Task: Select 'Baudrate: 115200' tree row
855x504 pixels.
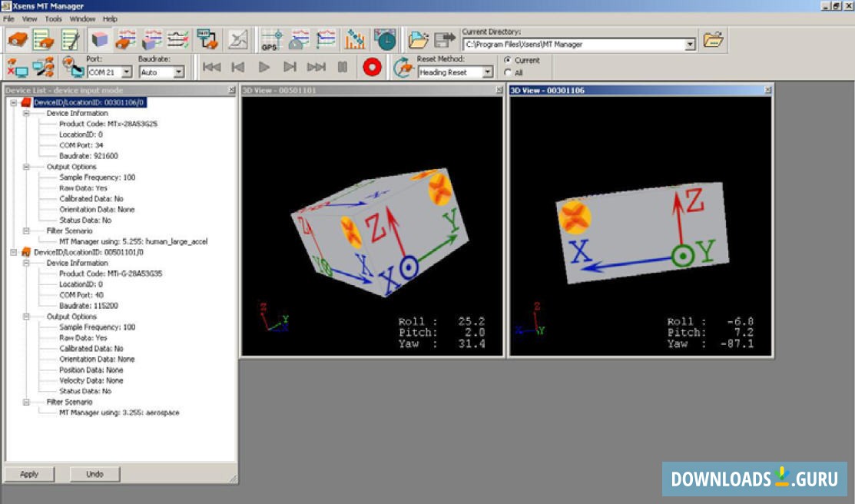Action: (88, 306)
